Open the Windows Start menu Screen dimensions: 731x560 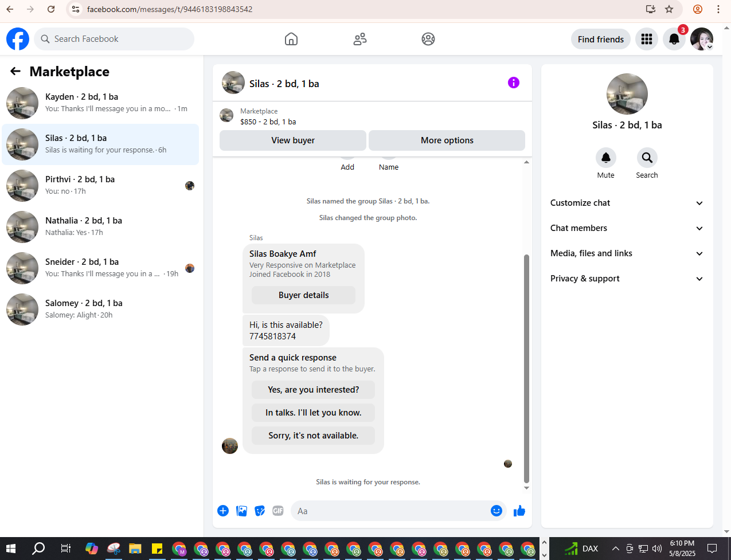pos(11,549)
